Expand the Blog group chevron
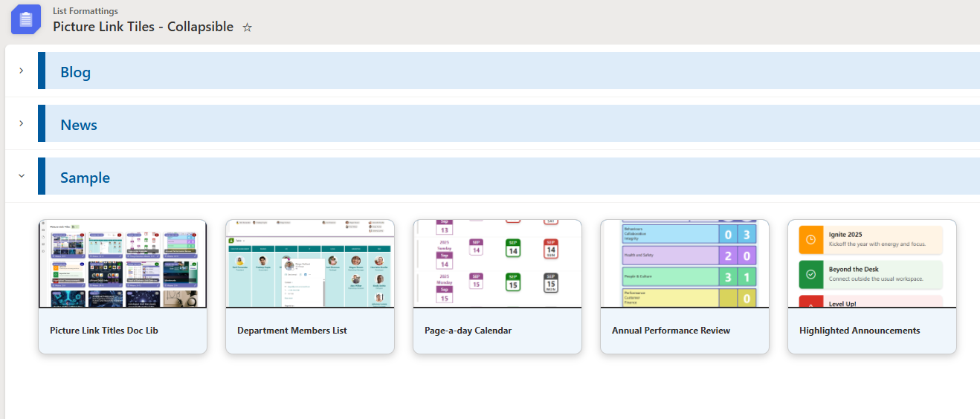 [22, 71]
